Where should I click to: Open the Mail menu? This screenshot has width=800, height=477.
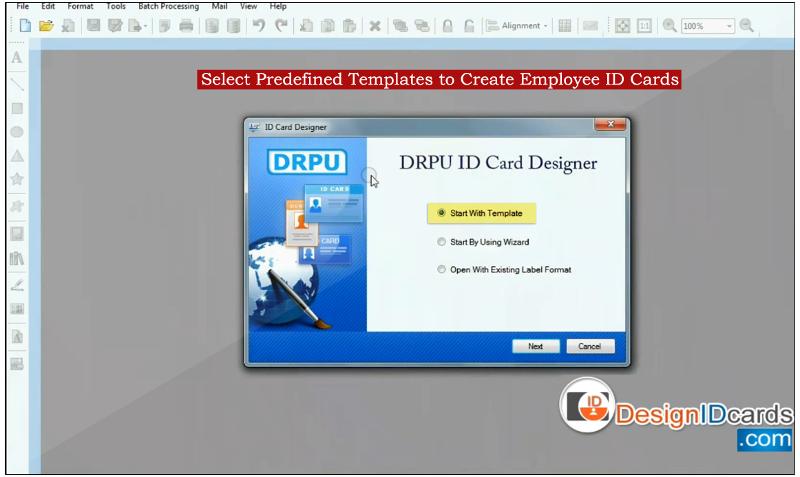[x=219, y=6]
